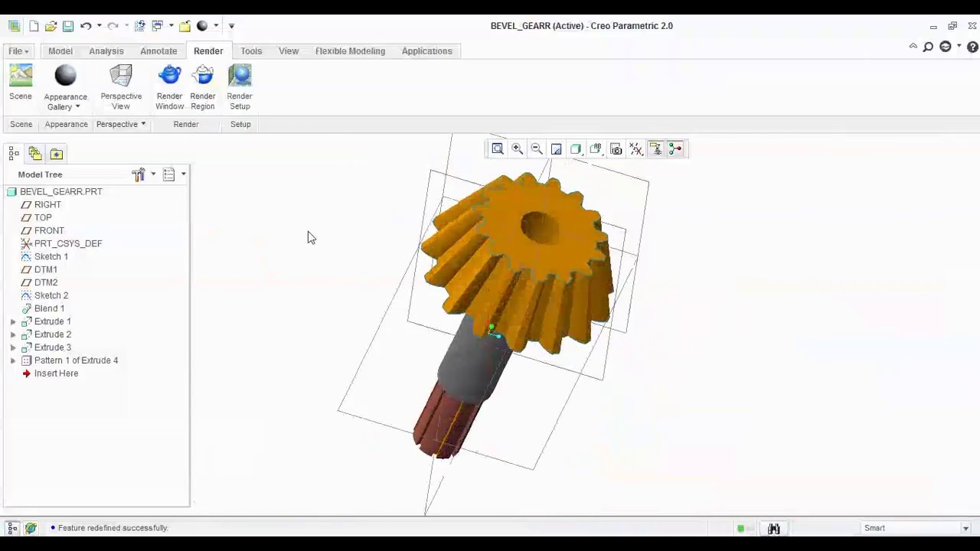The height and width of the screenshot is (551, 980).
Task: Click Render Region teapot icon
Action: click(x=203, y=75)
